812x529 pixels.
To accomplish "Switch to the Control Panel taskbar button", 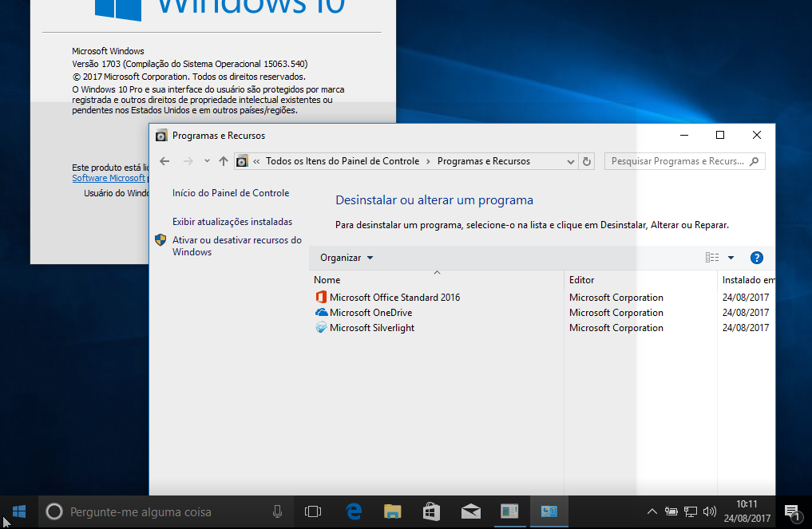I will [x=549, y=512].
